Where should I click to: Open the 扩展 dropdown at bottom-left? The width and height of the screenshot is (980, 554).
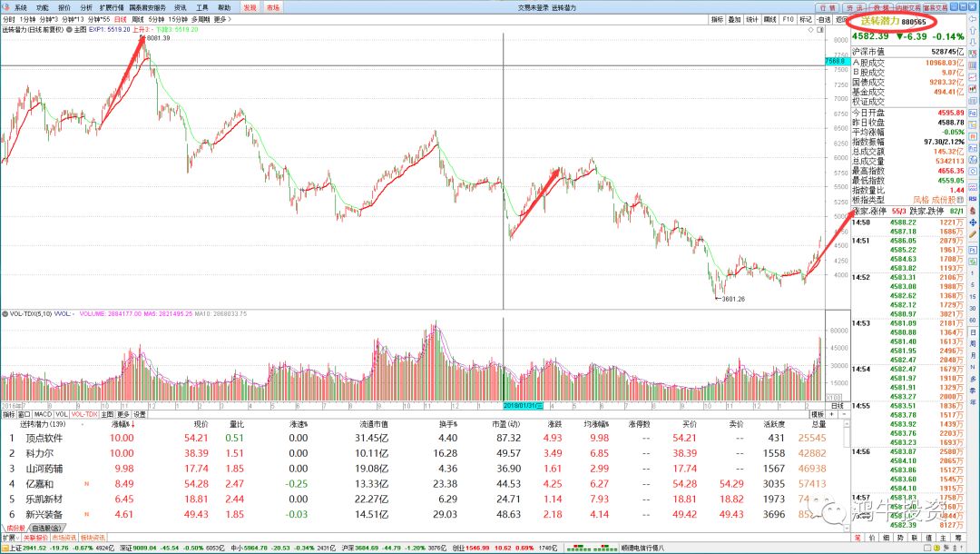(10, 537)
